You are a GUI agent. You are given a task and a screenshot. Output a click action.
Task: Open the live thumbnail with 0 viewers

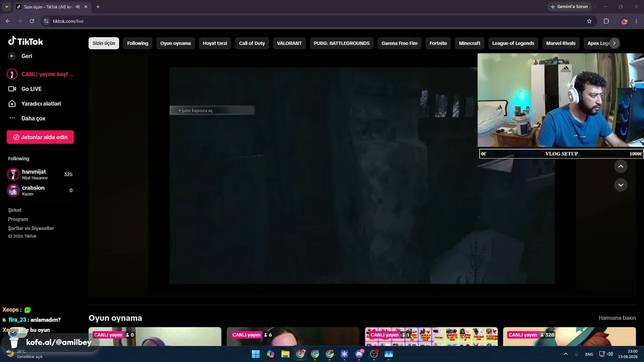click(x=155, y=337)
